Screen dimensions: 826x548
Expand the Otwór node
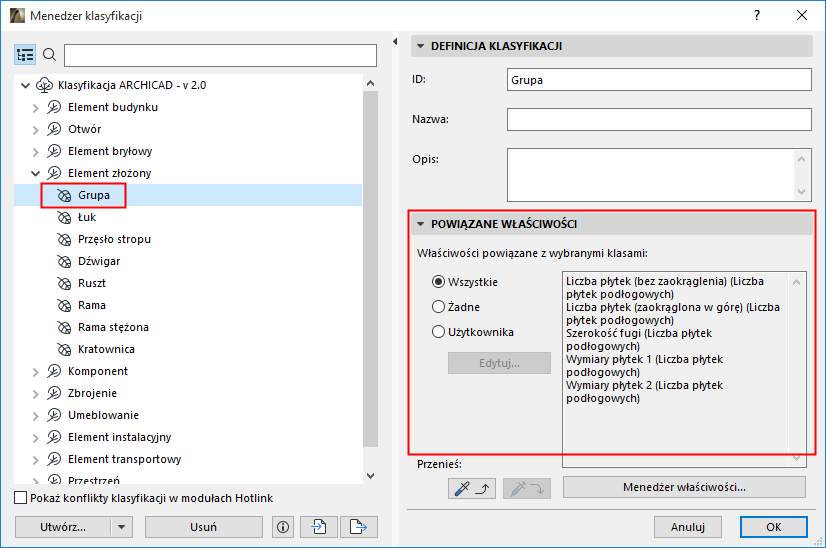tap(35, 130)
